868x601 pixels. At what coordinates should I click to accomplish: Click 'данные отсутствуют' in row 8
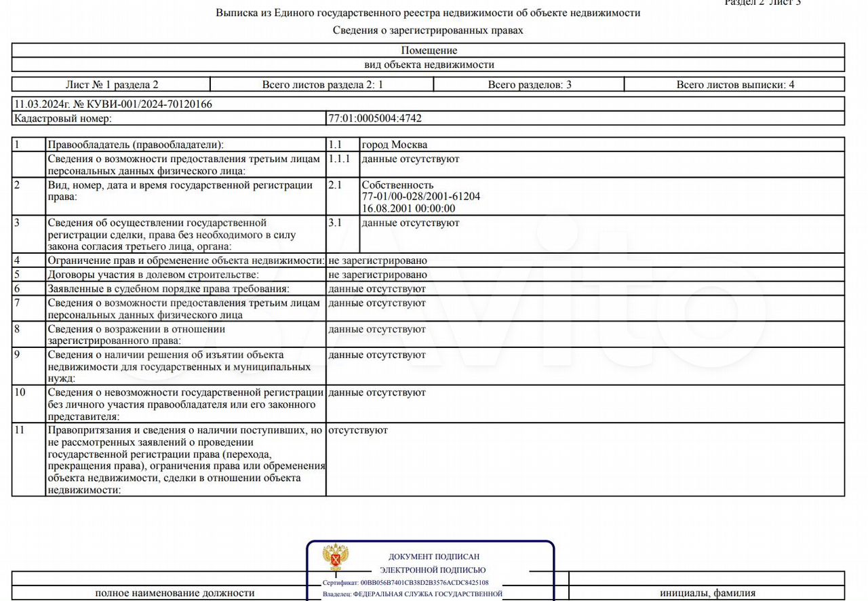coord(377,330)
